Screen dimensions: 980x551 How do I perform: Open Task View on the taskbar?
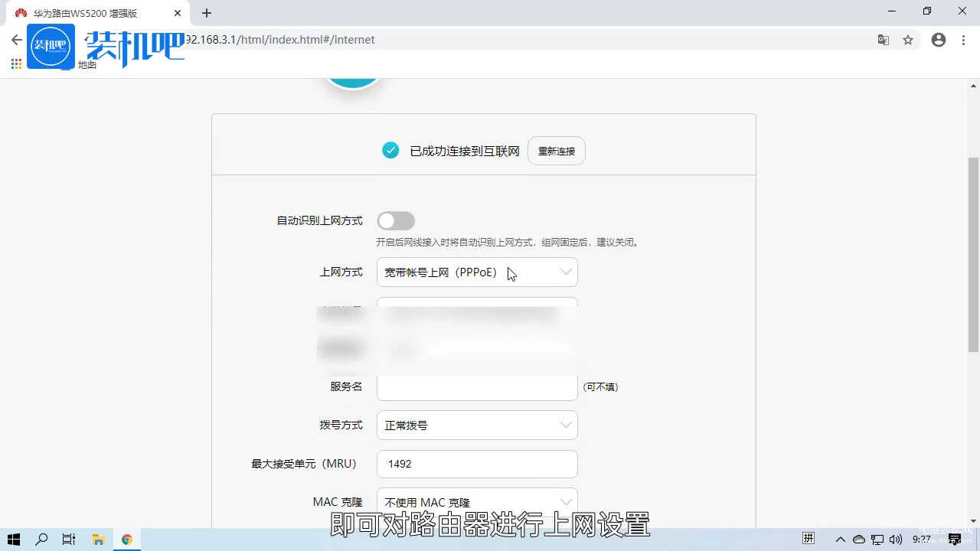click(x=69, y=540)
